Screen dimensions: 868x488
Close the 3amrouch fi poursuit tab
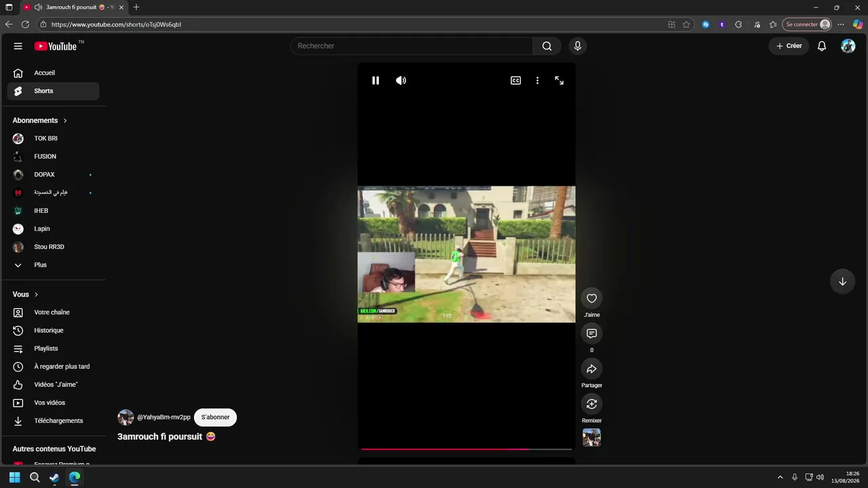(122, 7)
